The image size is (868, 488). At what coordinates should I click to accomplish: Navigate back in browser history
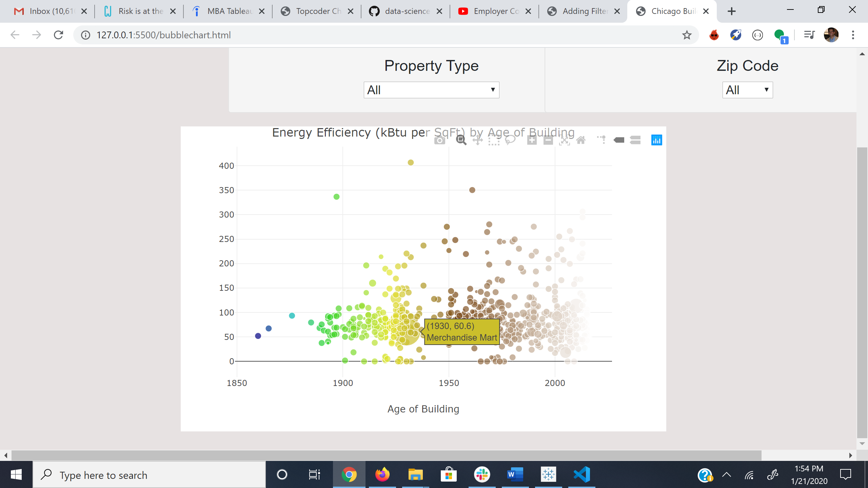click(15, 35)
